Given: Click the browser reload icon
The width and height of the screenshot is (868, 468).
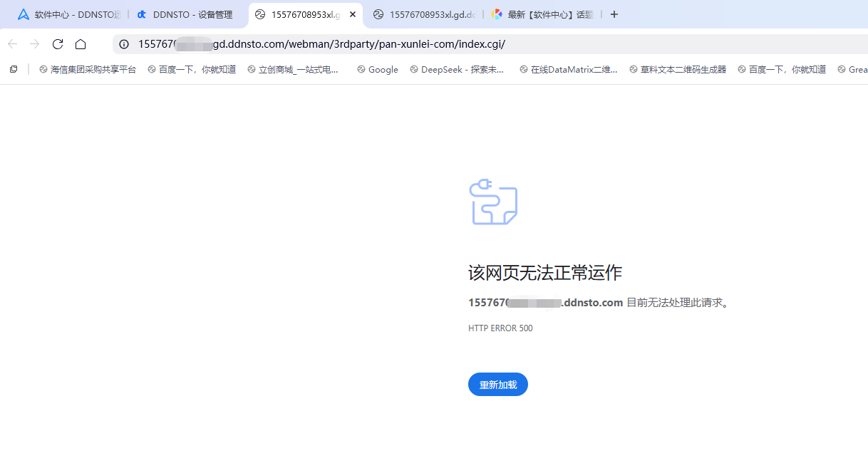Looking at the screenshot, I should (x=58, y=44).
